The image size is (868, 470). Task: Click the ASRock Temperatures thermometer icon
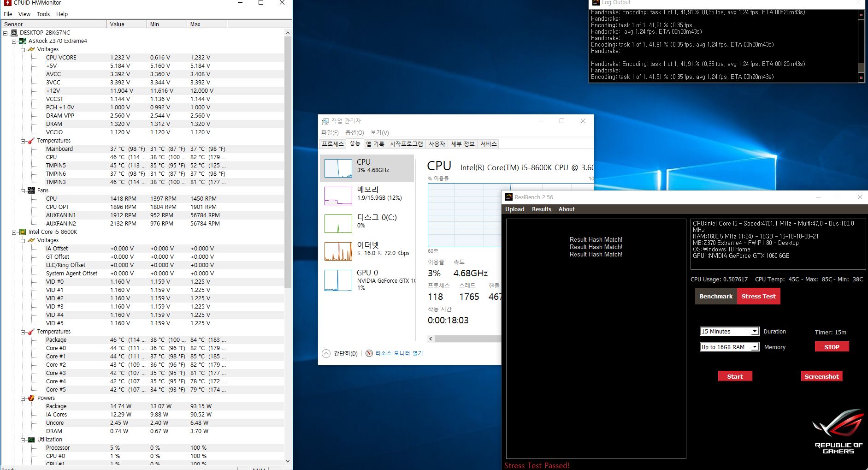tap(31, 141)
